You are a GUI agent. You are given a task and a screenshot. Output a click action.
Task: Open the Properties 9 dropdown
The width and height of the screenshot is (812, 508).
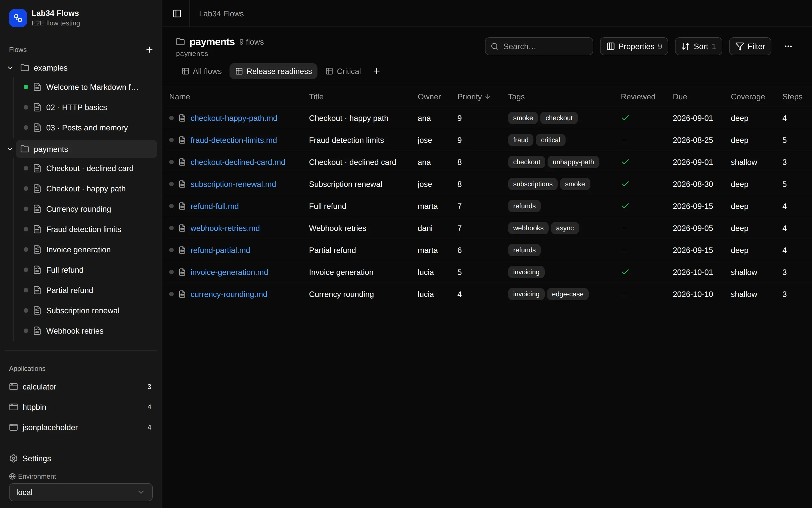(x=634, y=46)
